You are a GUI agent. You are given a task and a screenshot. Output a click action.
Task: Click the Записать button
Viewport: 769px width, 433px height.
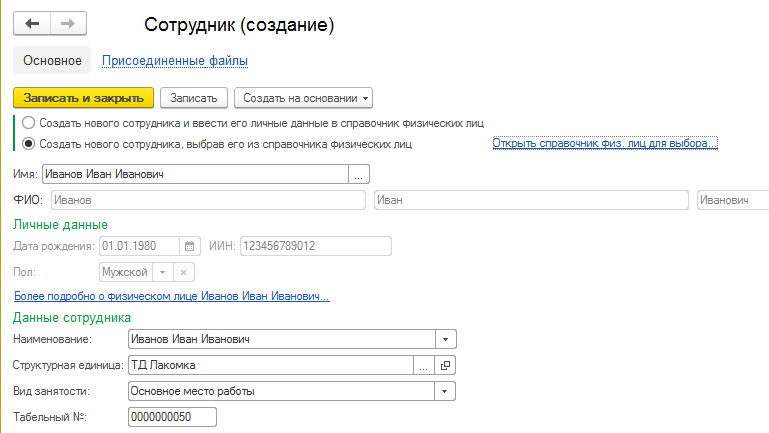194,98
